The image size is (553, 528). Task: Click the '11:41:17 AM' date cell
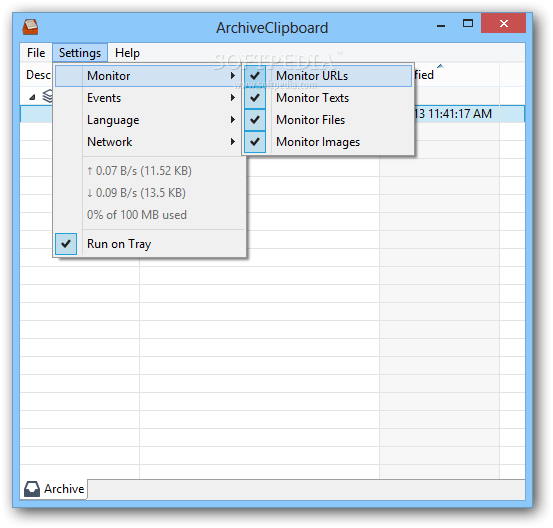[x=452, y=114]
